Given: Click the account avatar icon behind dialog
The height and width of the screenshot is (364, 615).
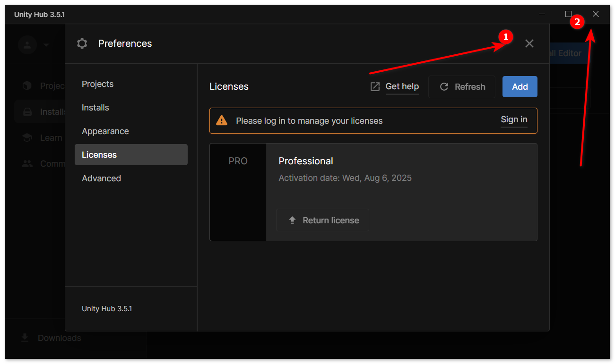Looking at the screenshot, I should (x=27, y=45).
